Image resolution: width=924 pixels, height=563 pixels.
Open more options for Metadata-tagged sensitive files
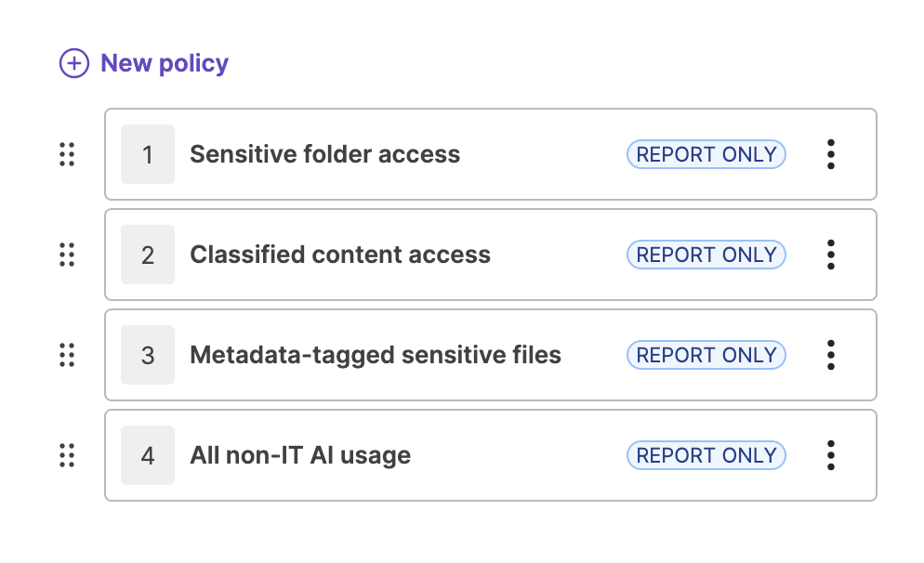(x=830, y=355)
